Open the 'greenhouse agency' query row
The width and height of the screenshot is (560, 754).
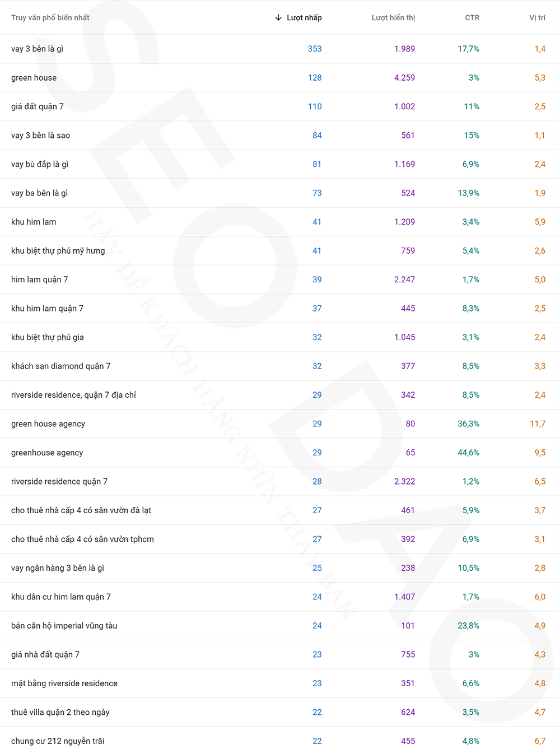pos(47,453)
